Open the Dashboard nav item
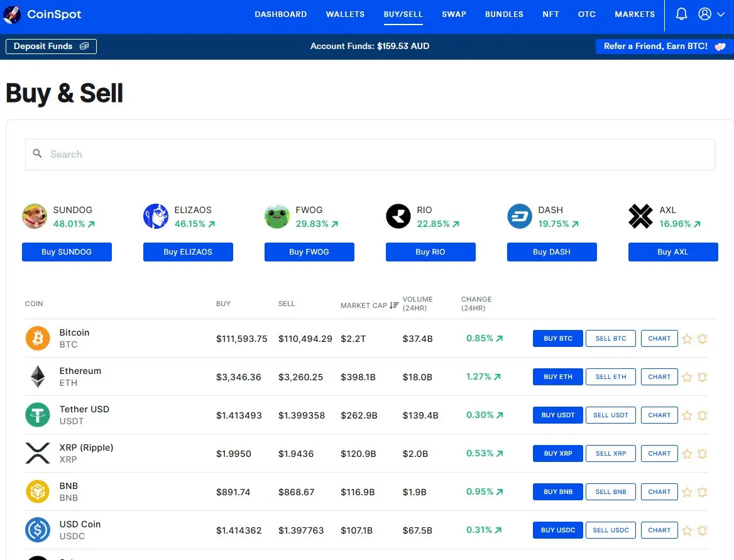The height and width of the screenshot is (560, 734). click(x=281, y=14)
